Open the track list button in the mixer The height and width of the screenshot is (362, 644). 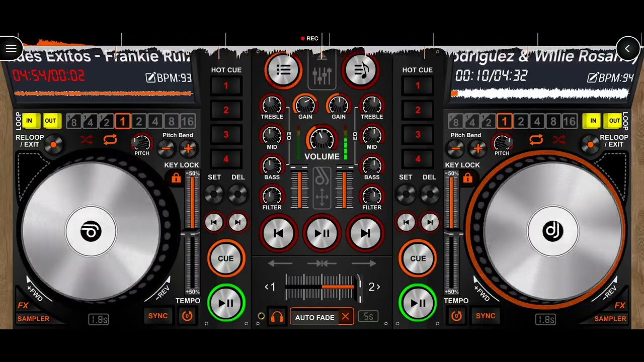point(283,70)
